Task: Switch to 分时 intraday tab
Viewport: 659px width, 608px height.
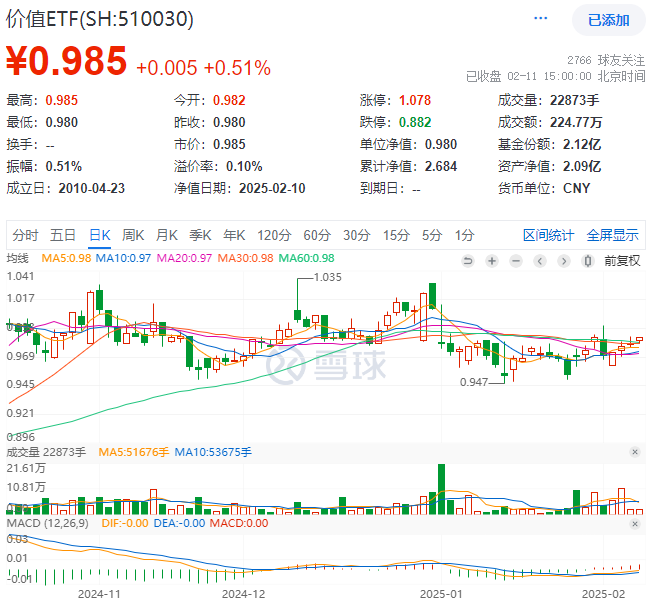Action: (25, 235)
